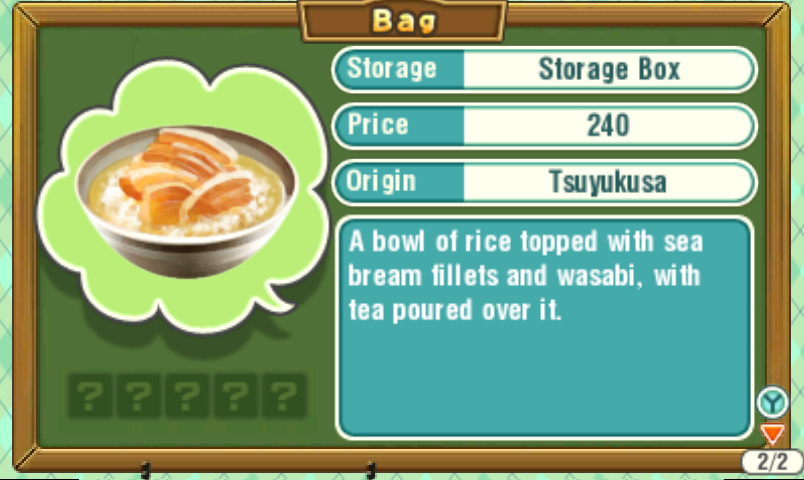Viewport: 804px width, 480px height.
Task: Click the fifth question mark slot
Action: (284, 395)
